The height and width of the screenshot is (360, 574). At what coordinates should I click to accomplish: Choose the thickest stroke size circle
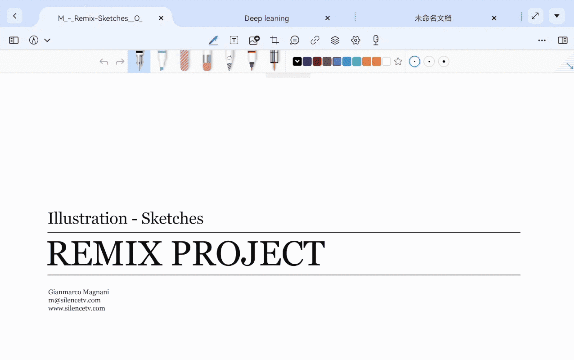(x=444, y=62)
